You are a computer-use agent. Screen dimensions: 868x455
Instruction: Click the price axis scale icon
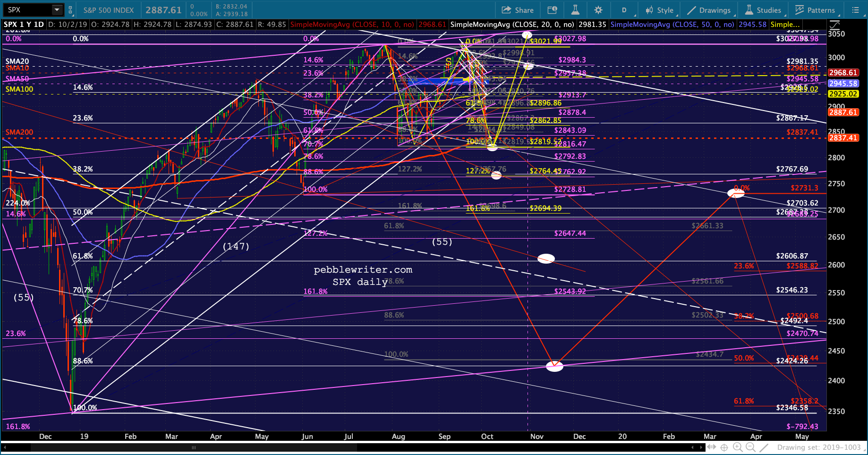coord(834,25)
